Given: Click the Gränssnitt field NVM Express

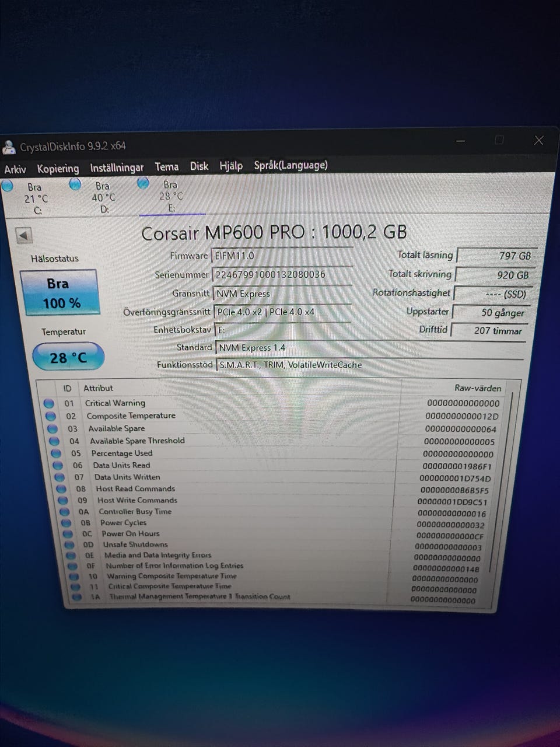Looking at the screenshot, I should click(x=282, y=293).
